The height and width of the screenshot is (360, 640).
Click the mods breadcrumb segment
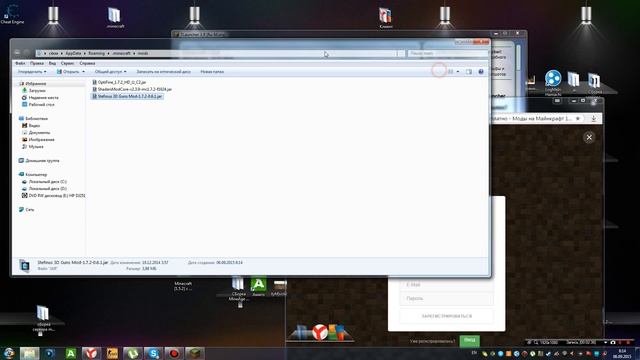coord(142,53)
